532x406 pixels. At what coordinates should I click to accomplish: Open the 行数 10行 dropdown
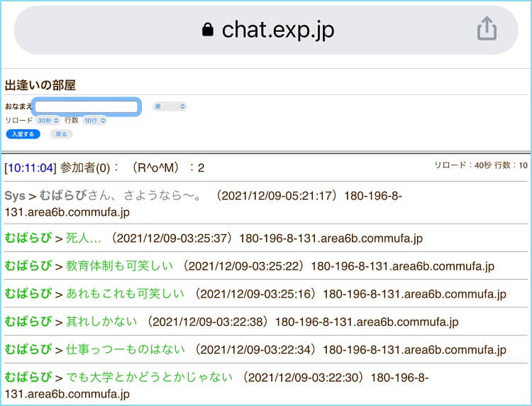(x=94, y=121)
